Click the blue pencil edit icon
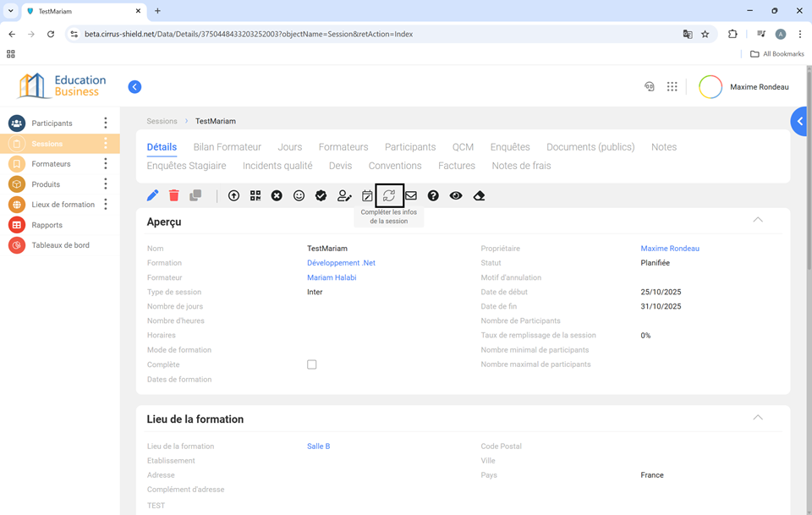 (x=153, y=195)
